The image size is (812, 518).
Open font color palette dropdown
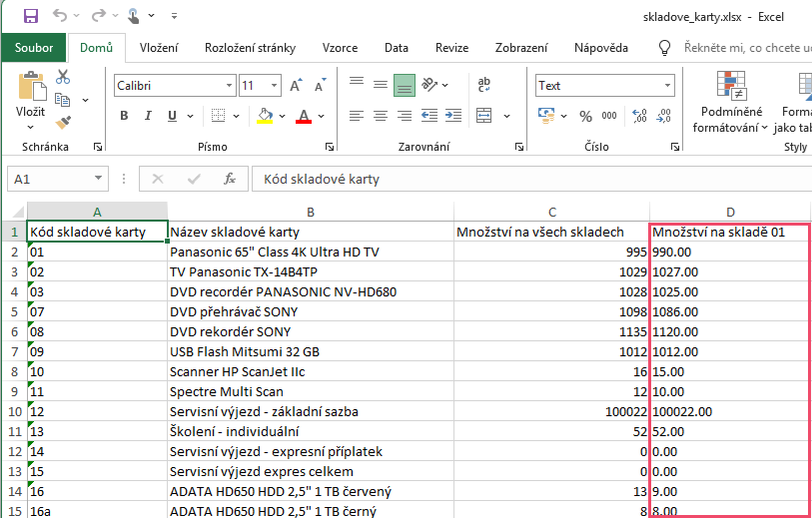tap(321, 116)
